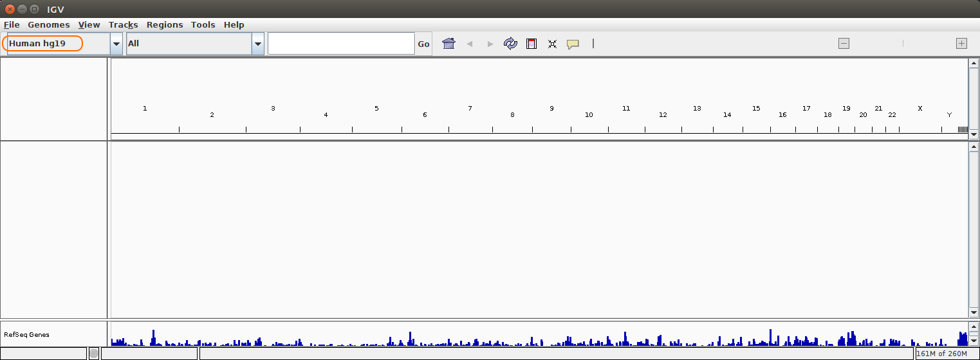
Task: Click up arrow of data panel scrollbar
Action: (974, 147)
